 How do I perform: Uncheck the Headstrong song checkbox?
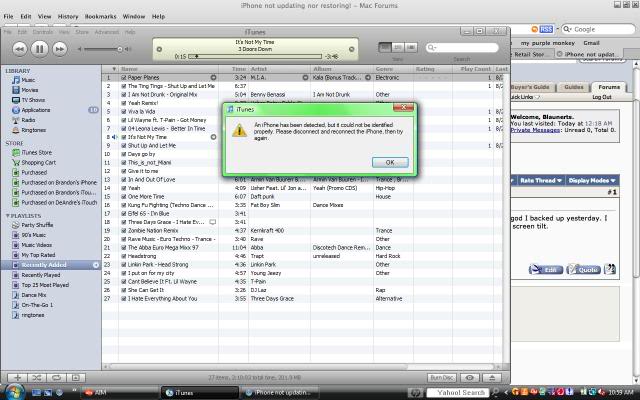pyautogui.click(x=123, y=256)
